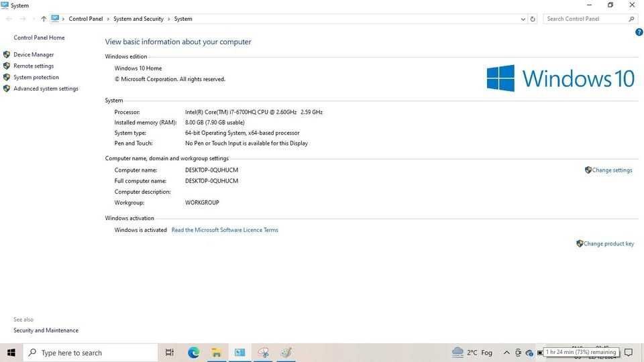Screen dimensions: 644x362
Task: Go up one level in Control Panel
Action: pos(44,19)
